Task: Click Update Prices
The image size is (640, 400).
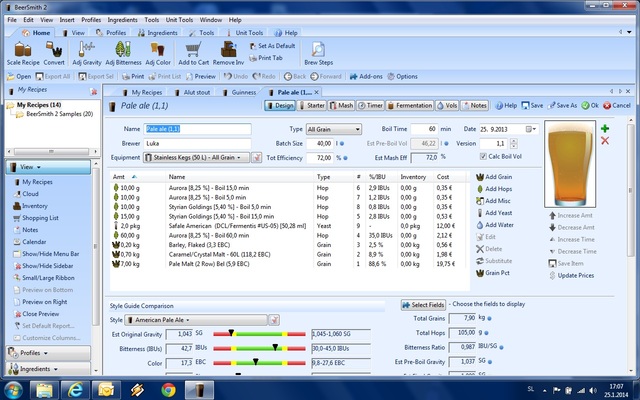Action: pyautogui.click(x=571, y=276)
